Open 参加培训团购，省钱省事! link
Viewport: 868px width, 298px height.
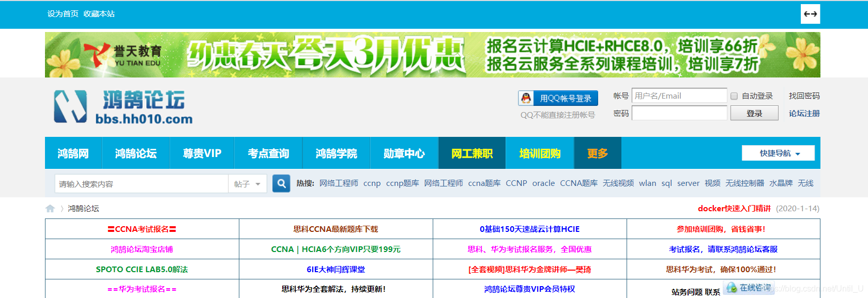coord(721,229)
